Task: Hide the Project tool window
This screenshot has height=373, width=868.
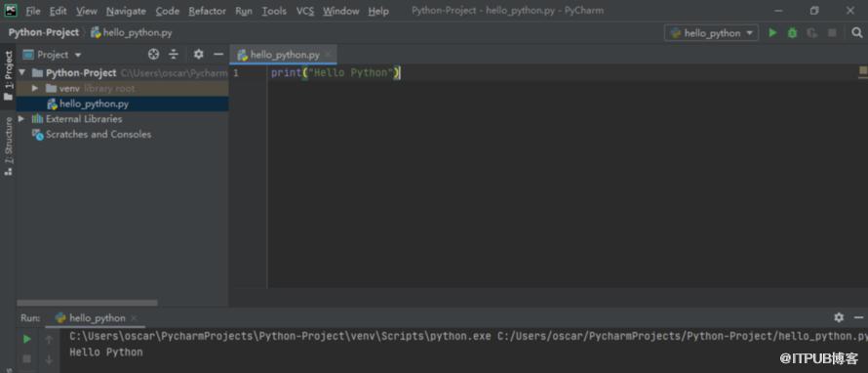Action: 218,55
